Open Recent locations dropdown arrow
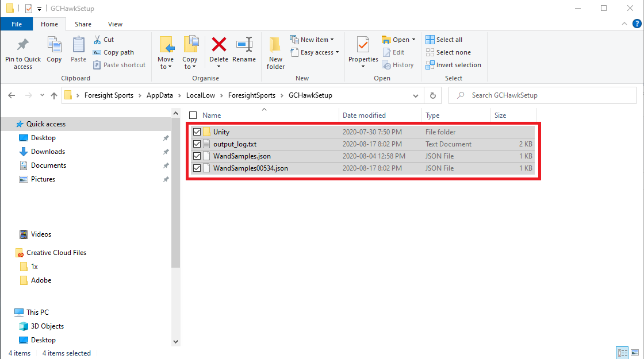 tap(42, 95)
